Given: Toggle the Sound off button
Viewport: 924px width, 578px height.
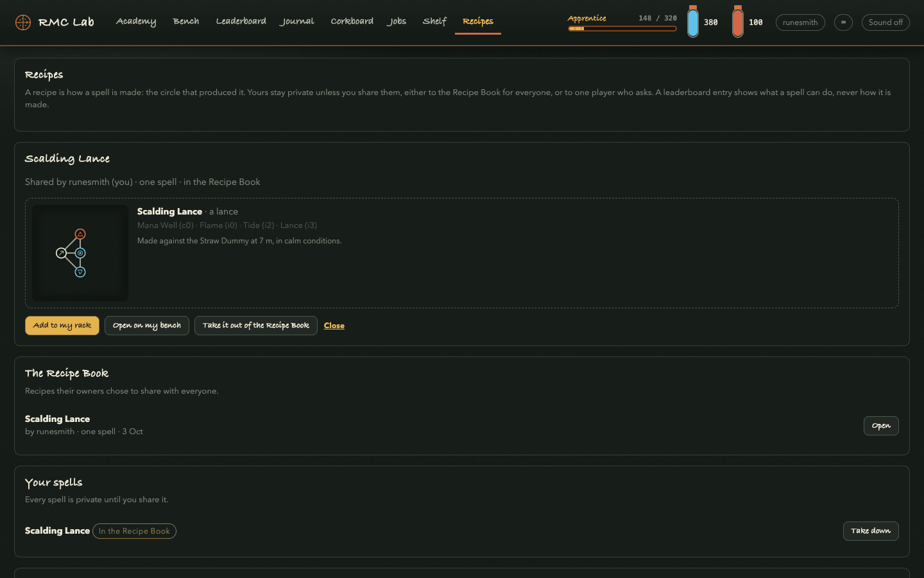Looking at the screenshot, I should [x=886, y=22].
